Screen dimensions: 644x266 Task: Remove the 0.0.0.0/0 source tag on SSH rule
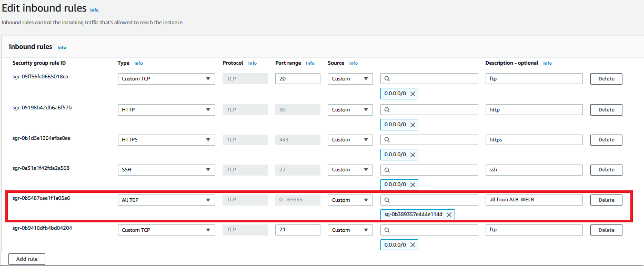tap(413, 185)
